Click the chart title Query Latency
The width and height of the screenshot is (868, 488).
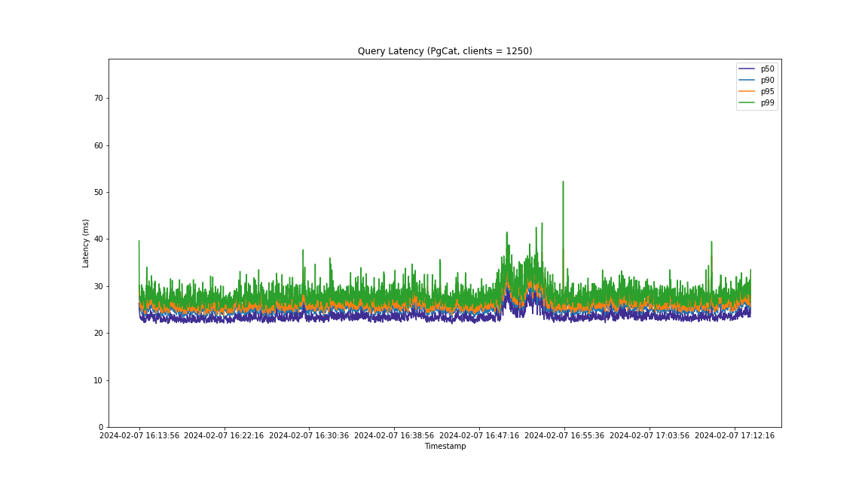tap(445, 51)
